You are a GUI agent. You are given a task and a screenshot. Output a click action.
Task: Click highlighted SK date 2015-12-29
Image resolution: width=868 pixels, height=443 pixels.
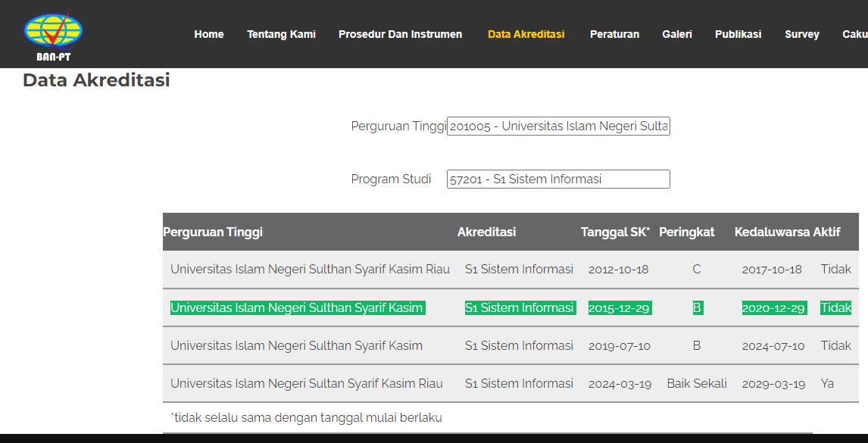coord(620,308)
